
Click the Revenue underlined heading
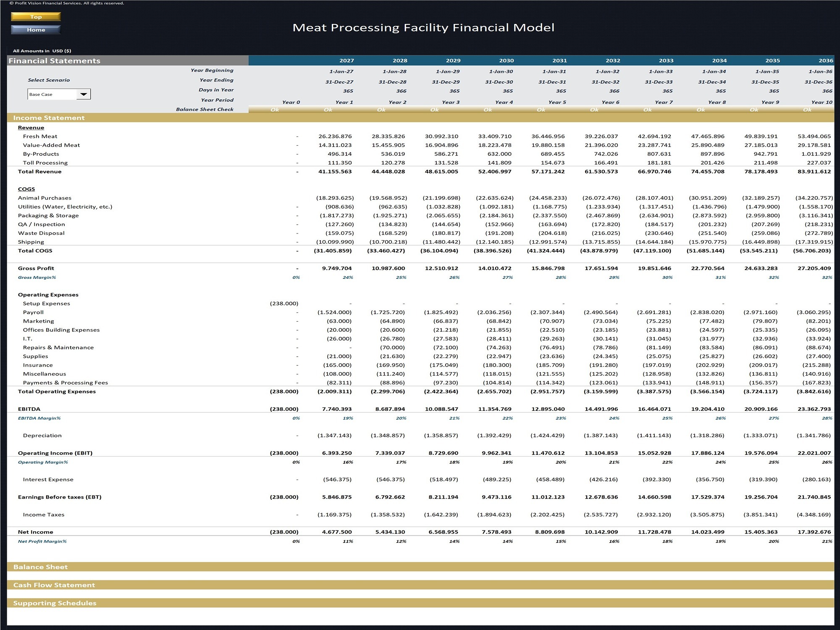[31, 127]
